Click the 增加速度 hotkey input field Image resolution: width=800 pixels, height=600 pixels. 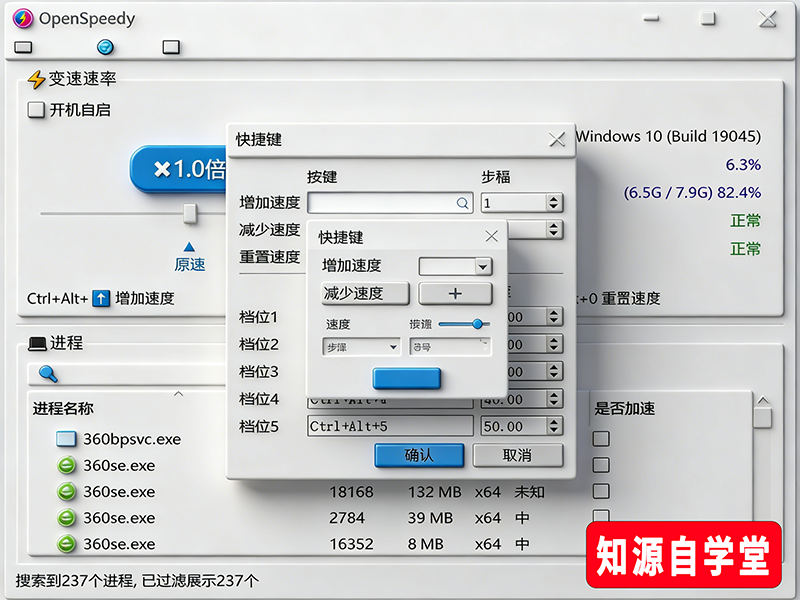(380, 202)
